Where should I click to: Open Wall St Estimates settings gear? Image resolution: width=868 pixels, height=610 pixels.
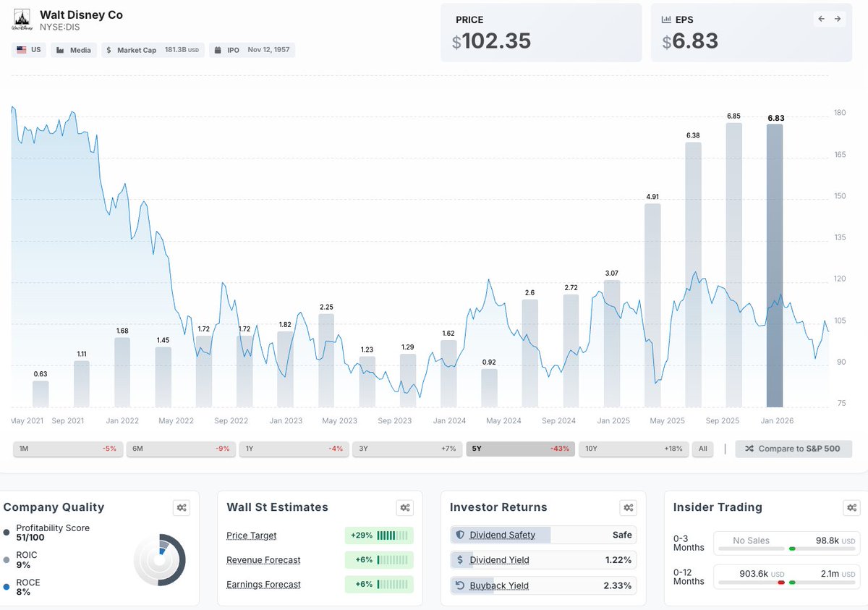(x=405, y=508)
